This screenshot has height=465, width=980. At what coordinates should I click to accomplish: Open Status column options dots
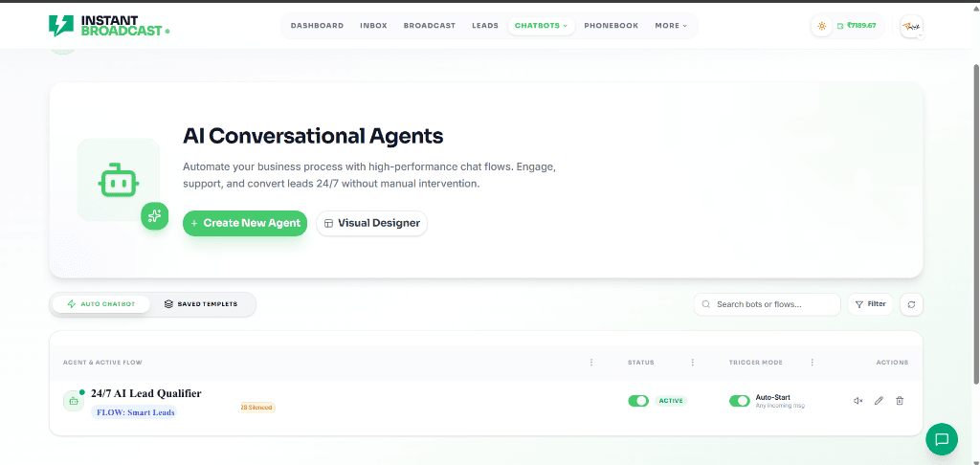tap(693, 363)
